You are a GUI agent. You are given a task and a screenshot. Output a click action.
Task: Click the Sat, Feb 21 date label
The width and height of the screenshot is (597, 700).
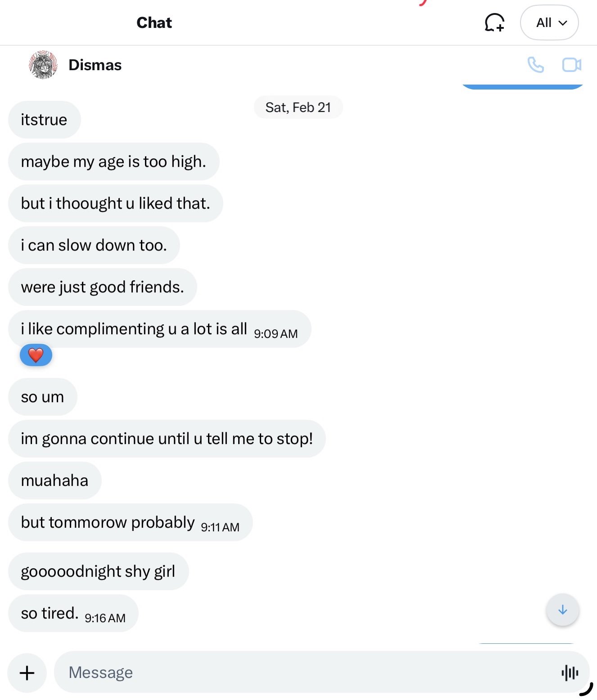(298, 108)
